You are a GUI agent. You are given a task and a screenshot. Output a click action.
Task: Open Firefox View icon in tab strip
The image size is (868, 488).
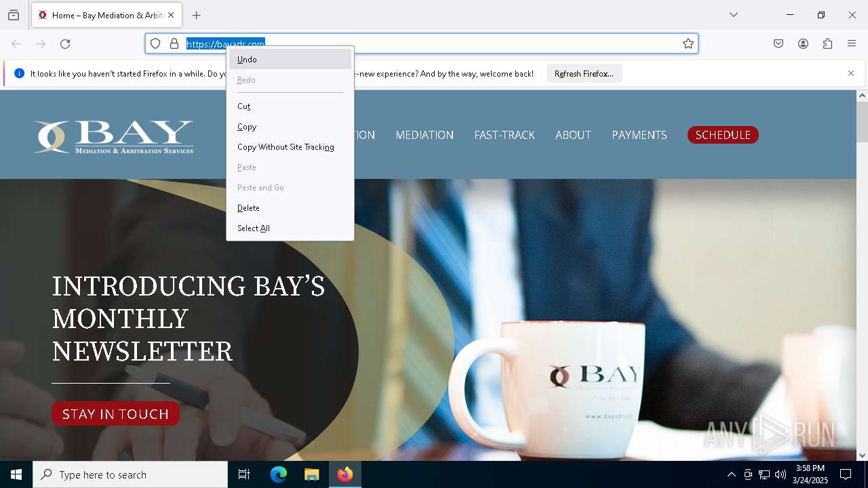(14, 15)
